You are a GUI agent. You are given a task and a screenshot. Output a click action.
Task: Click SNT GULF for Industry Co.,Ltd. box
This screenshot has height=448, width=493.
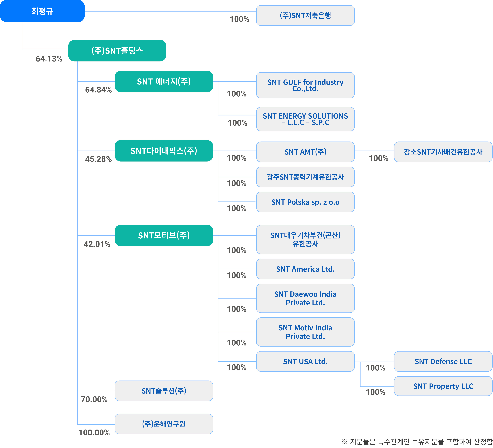pyautogui.click(x=305, y=85)
